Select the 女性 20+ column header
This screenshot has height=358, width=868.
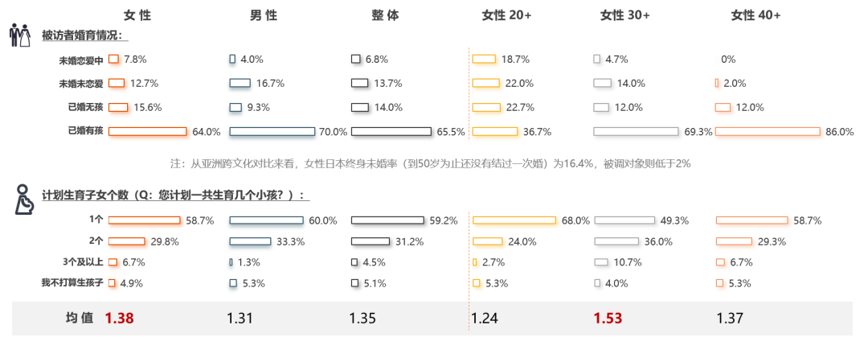tap(506, 15)
